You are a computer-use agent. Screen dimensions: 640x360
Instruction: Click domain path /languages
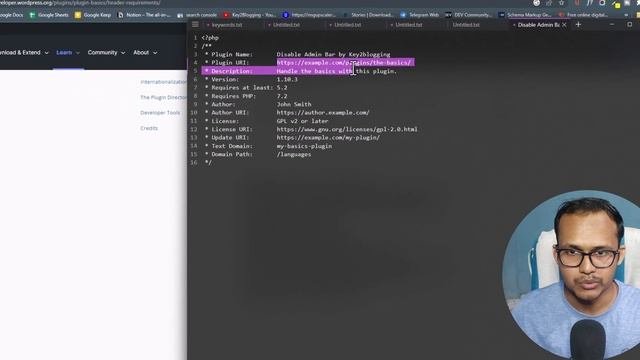point(294,154)
